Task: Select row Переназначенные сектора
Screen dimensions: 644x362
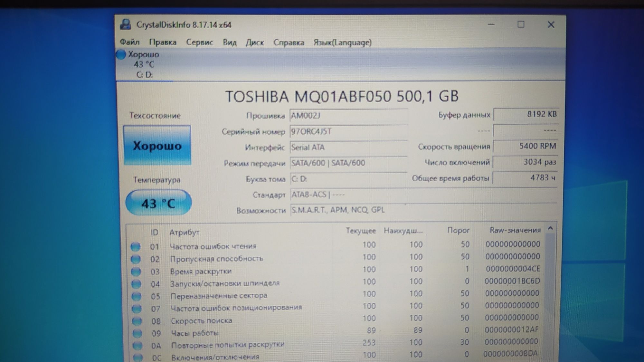Action: click(336, 294)
